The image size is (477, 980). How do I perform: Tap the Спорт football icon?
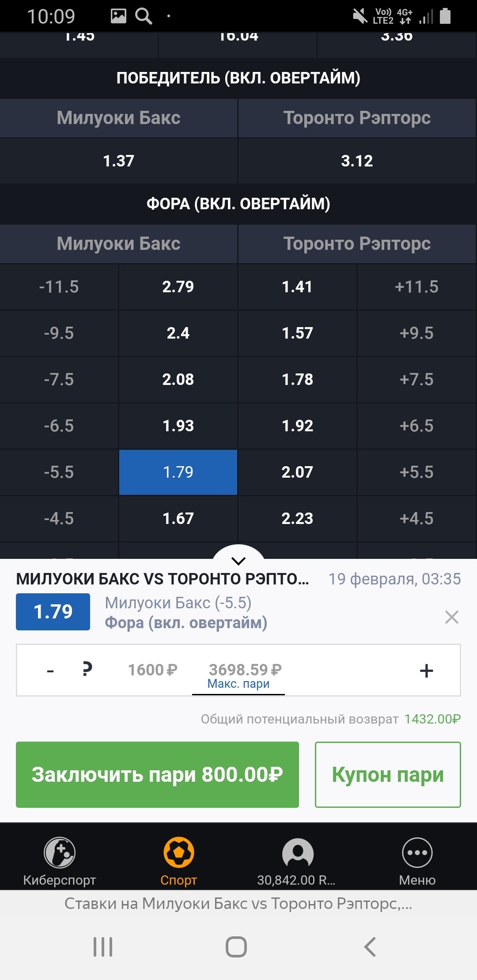click(178, 853)
